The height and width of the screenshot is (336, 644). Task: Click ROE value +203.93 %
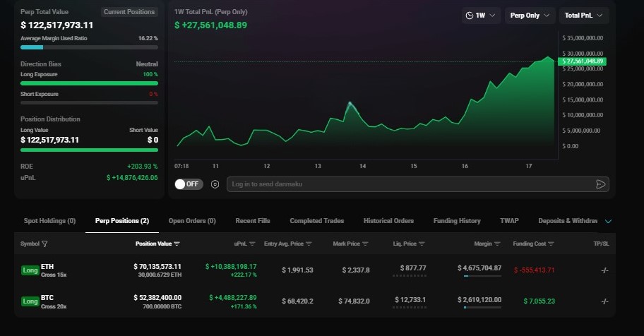click(143, 167)
